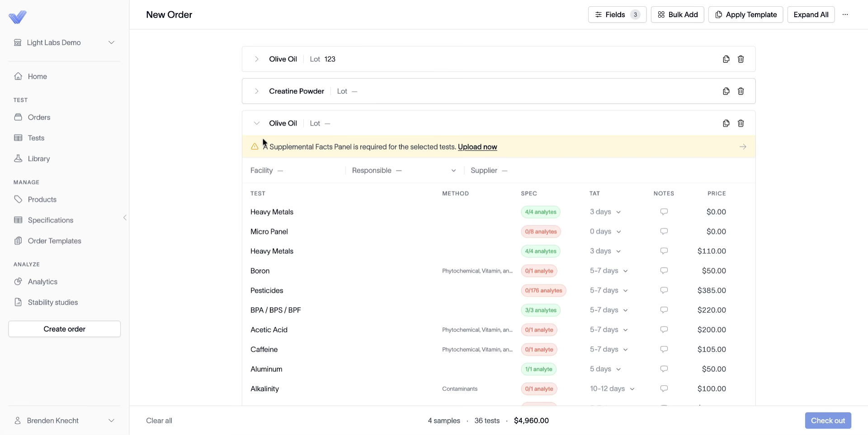
Task: Click the Check out button
Action: [828, 421]
